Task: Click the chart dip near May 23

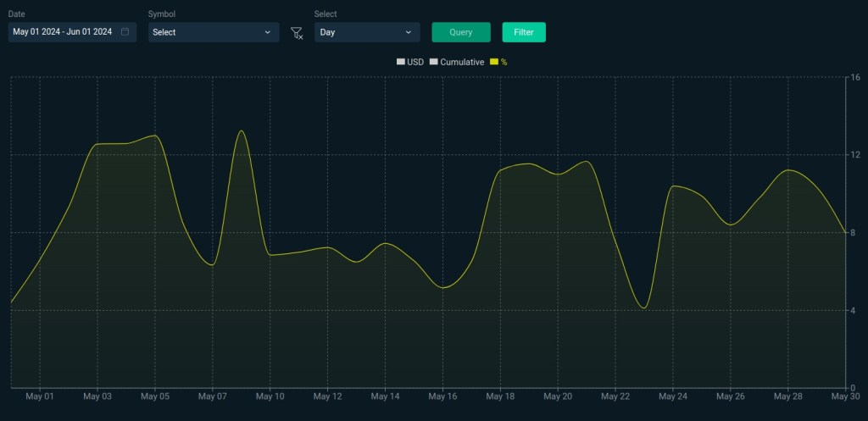Action: tap(644, 307)
